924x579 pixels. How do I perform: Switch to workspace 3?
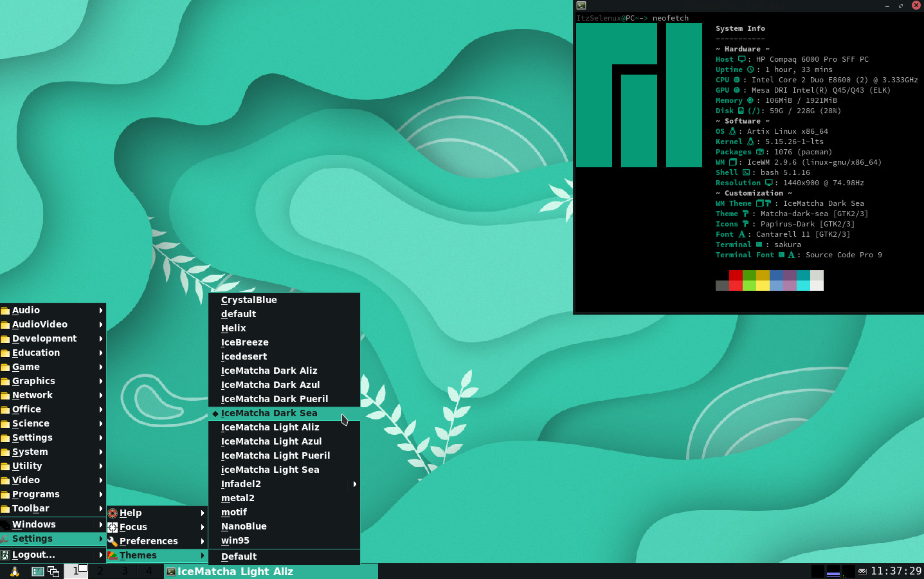pyautogui.click(x=124, y=571)
